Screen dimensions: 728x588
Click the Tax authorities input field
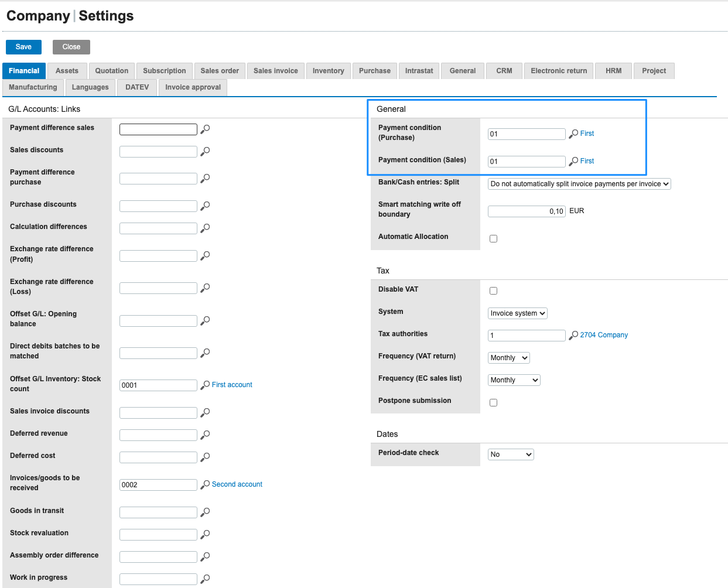click(x=527, y=336)
